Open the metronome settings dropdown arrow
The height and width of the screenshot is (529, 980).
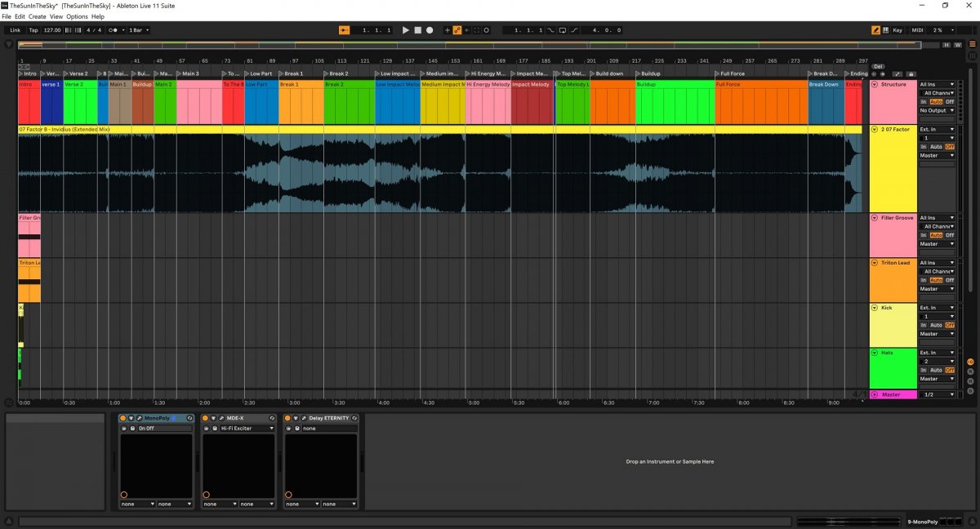pos(122,30)
